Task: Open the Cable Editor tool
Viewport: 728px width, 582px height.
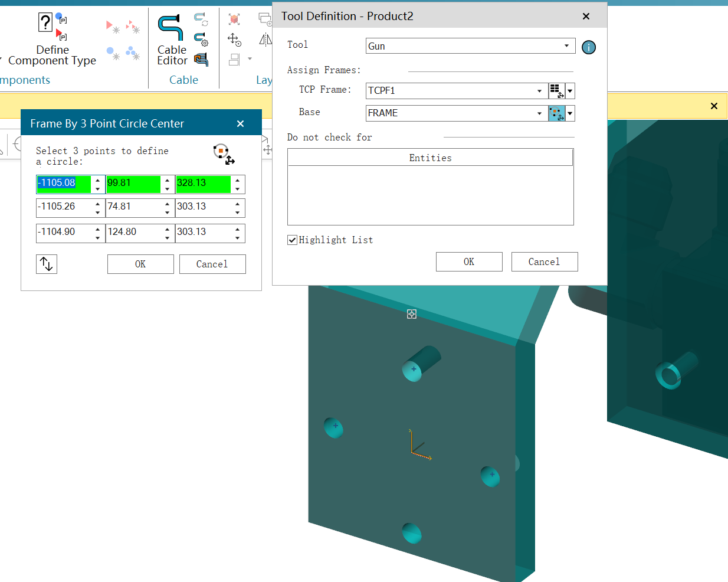Action: [x=172, y=40]
